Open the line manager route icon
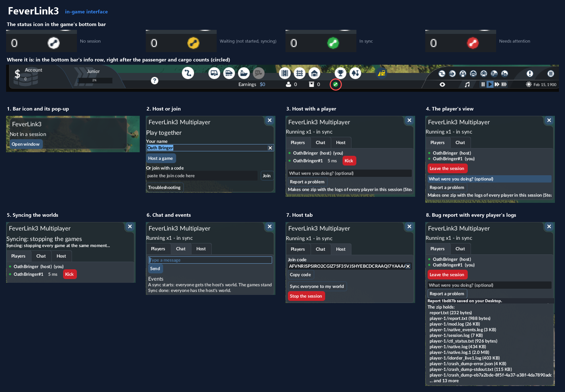565x392 pixels. [188, 73]
